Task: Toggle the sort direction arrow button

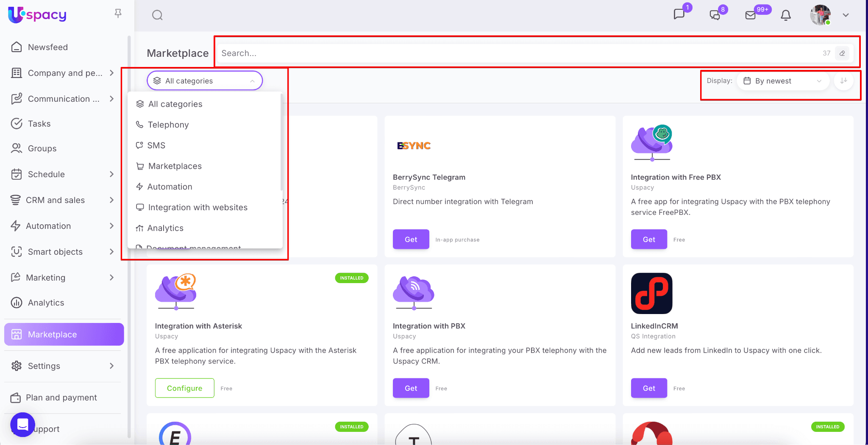Action: click(843, 81)
